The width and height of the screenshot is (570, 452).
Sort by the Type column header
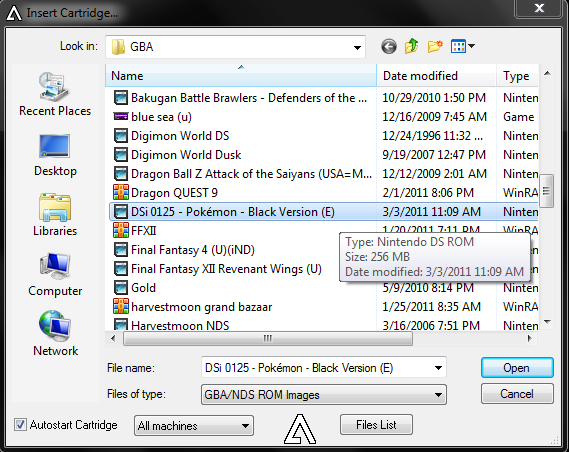click(x=517, y=76)
